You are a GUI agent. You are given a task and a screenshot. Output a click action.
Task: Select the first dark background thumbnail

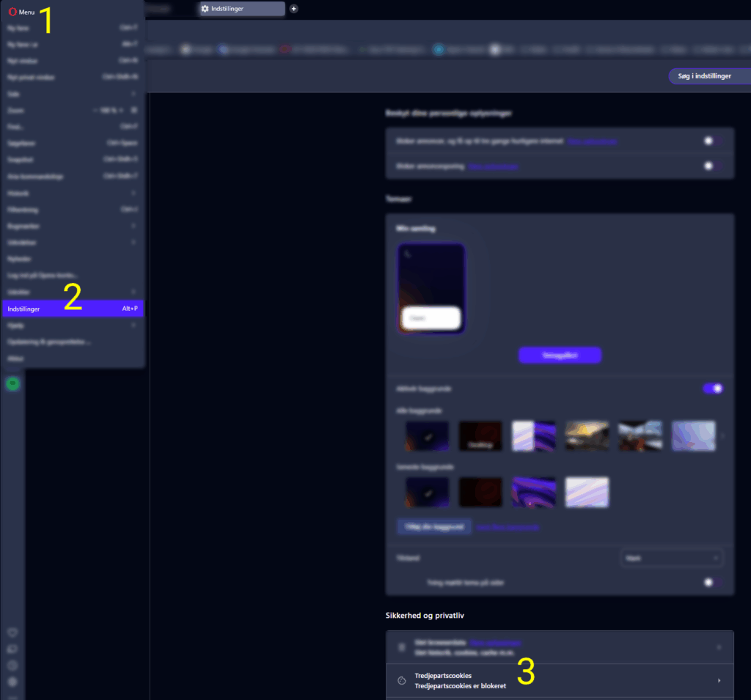pos(427,436)
